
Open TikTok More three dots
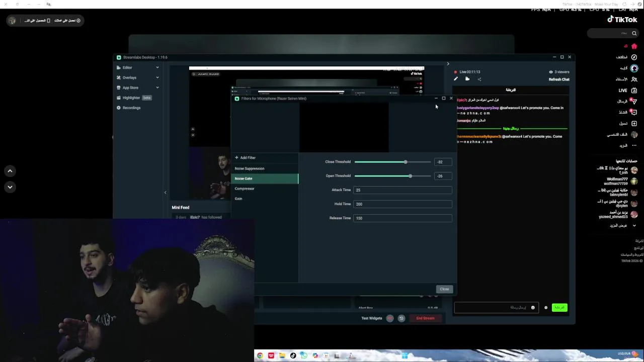point(634,145)
